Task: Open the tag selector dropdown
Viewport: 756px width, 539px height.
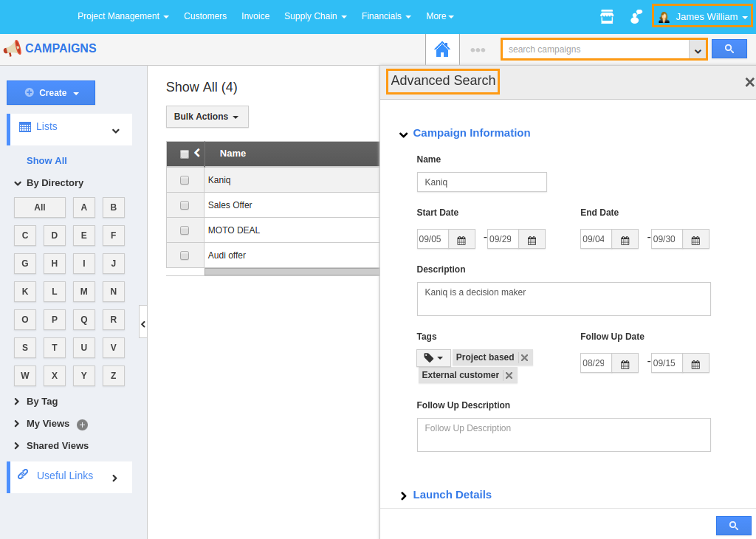Action: point(433,358)
